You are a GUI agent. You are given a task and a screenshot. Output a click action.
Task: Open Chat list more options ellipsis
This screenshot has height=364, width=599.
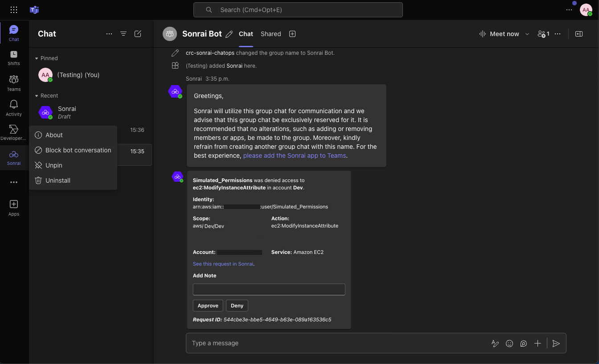[x=109, y=34]
